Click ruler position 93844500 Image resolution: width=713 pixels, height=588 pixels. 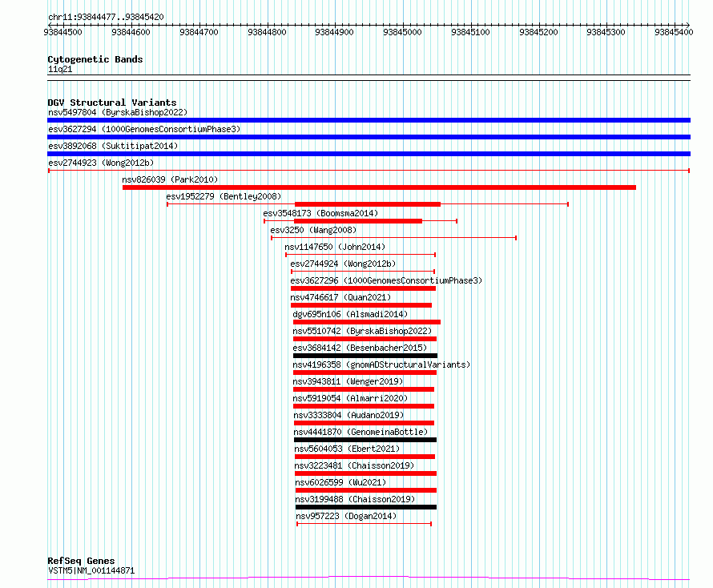point(62,32)
